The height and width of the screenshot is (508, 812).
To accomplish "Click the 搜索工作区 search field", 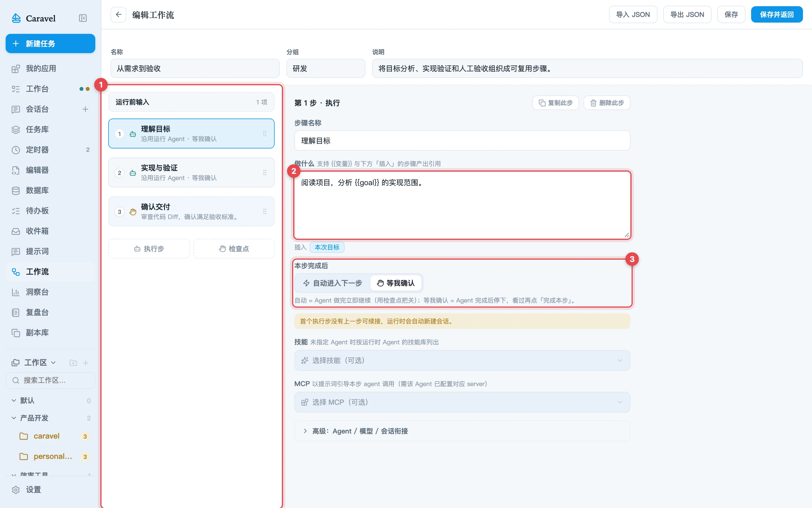I will coord(50,380).
